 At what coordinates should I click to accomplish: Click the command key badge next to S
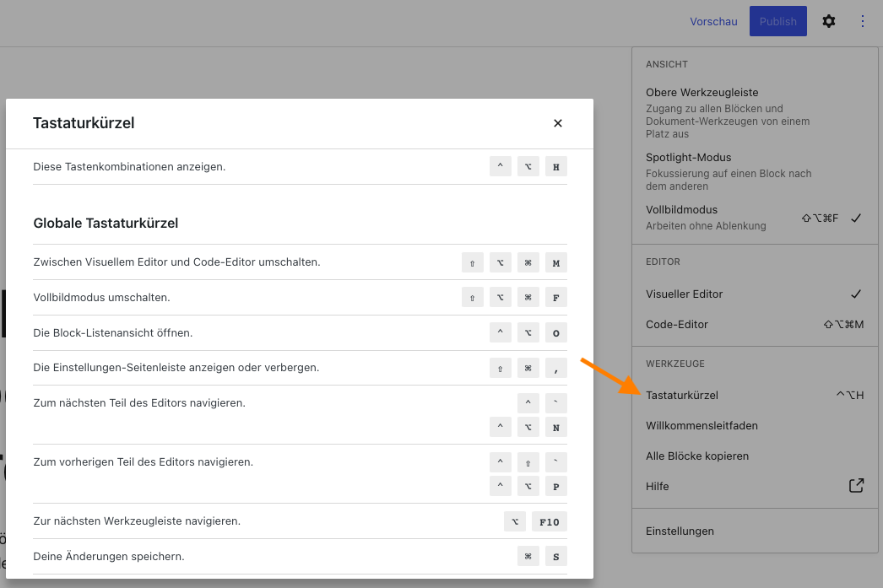[x=528, y=557]
